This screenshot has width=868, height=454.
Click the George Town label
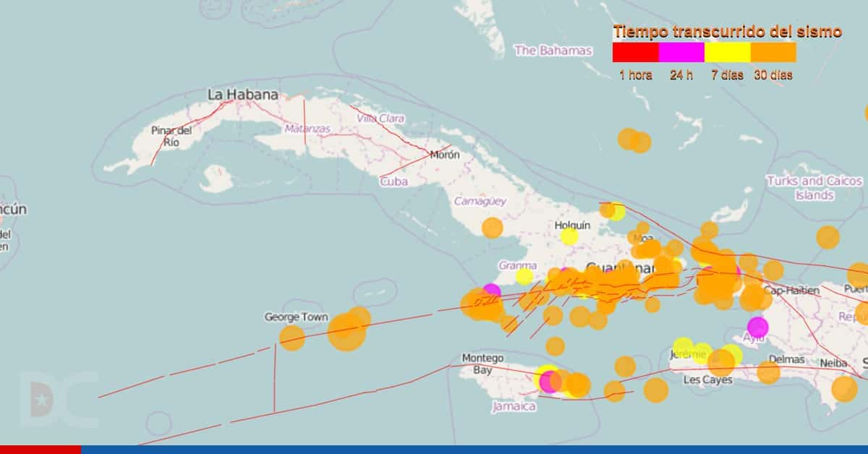(x=296, y=317)
